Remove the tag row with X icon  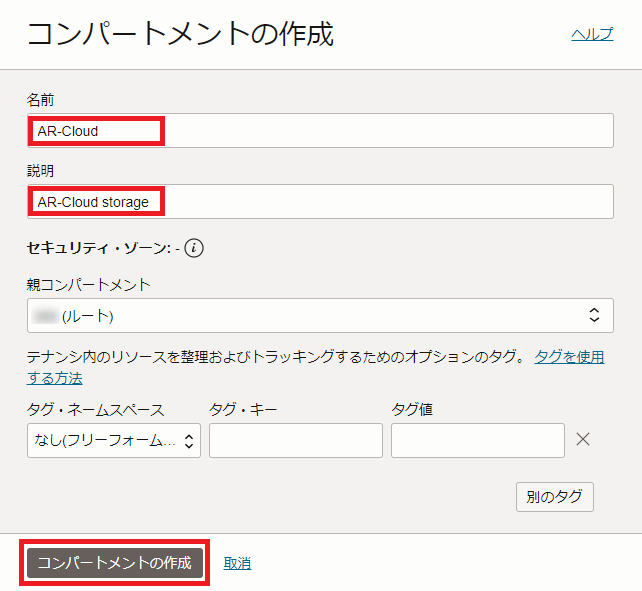tap(584, 439)
